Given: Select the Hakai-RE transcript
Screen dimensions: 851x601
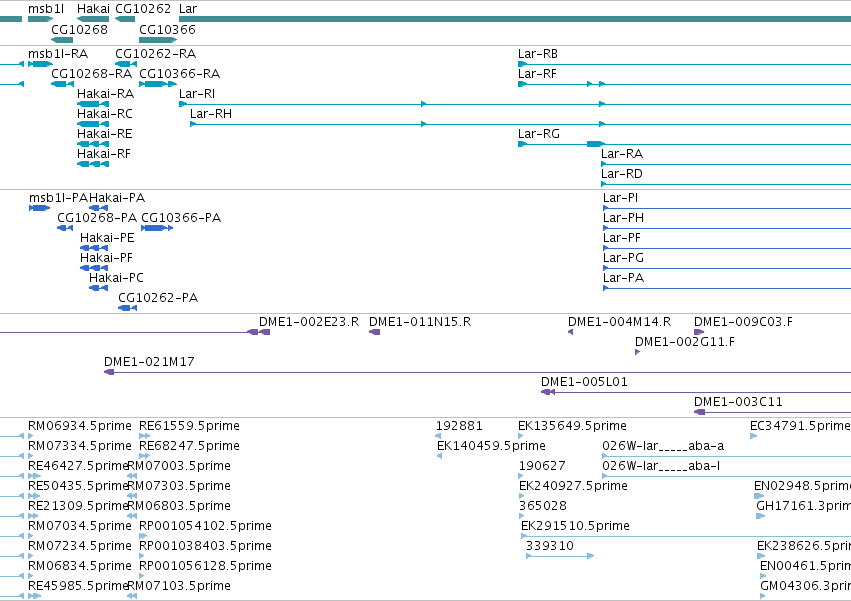Looking at the screenshot, I should 105,134.
